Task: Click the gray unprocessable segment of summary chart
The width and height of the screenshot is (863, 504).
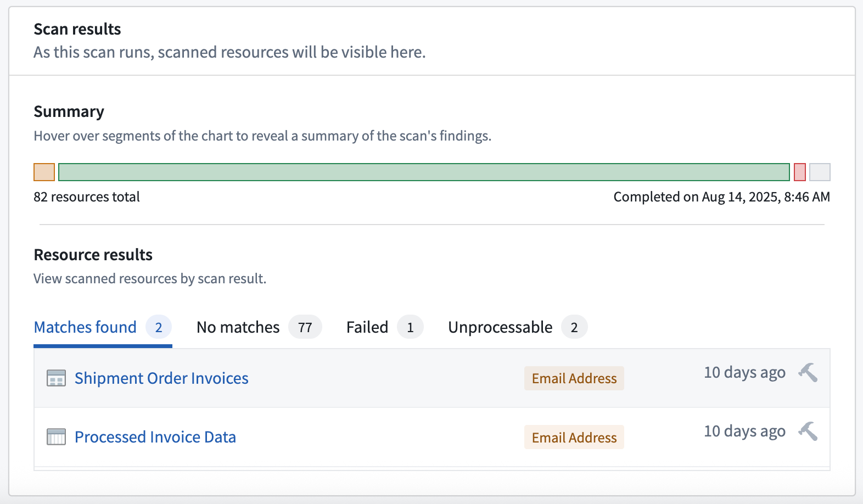Action: point(820,172)
